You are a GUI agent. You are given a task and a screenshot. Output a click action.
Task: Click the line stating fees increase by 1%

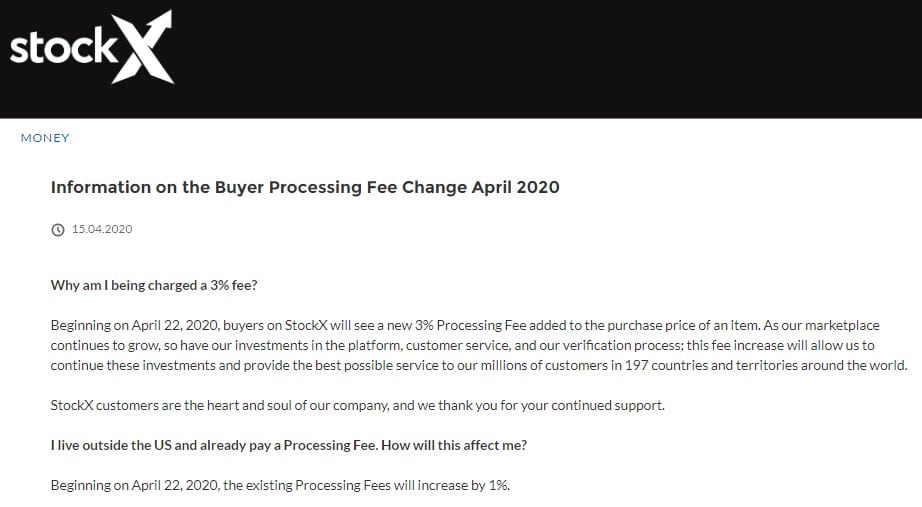(280, 485)
